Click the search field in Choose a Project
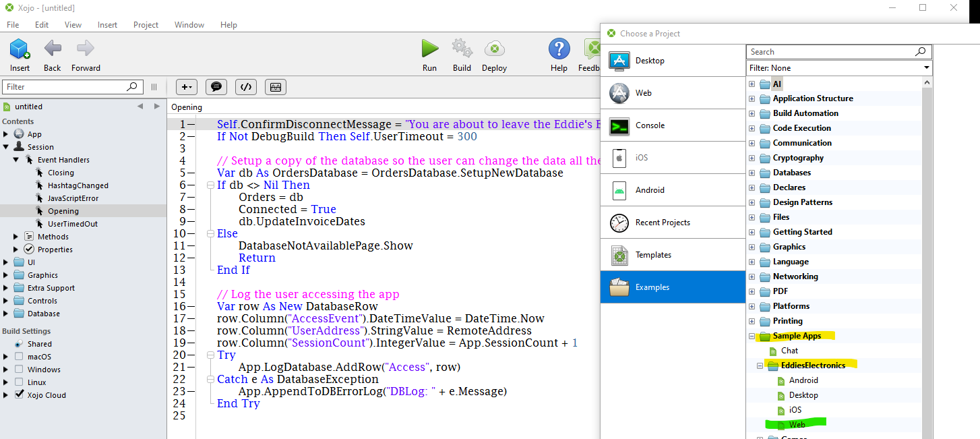Viewport: 980px width, 439px height. 829,51
